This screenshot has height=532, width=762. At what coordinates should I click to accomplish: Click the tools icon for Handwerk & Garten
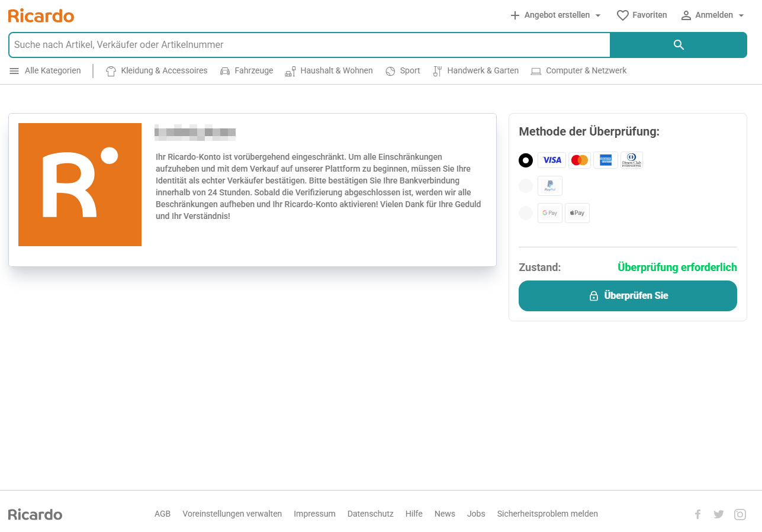coord(438,71)
